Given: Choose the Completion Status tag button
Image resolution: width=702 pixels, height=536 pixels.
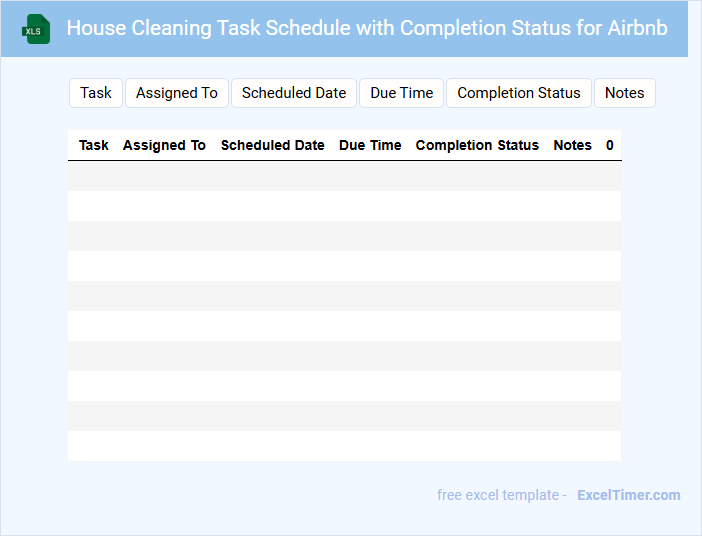Looking at the screenshot, I should (x=519, y=93).
